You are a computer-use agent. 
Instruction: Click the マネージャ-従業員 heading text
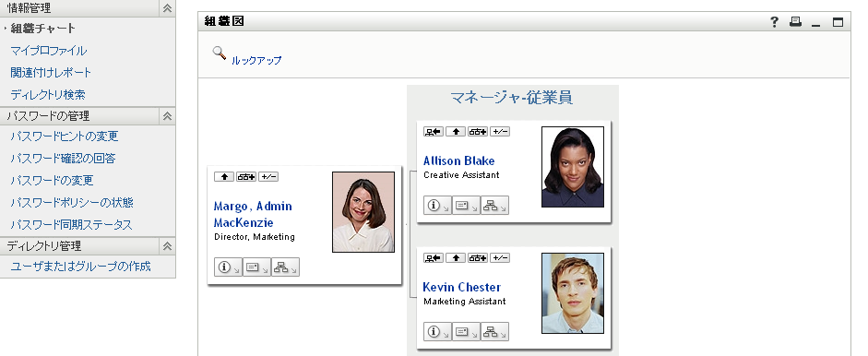point(512,98)
